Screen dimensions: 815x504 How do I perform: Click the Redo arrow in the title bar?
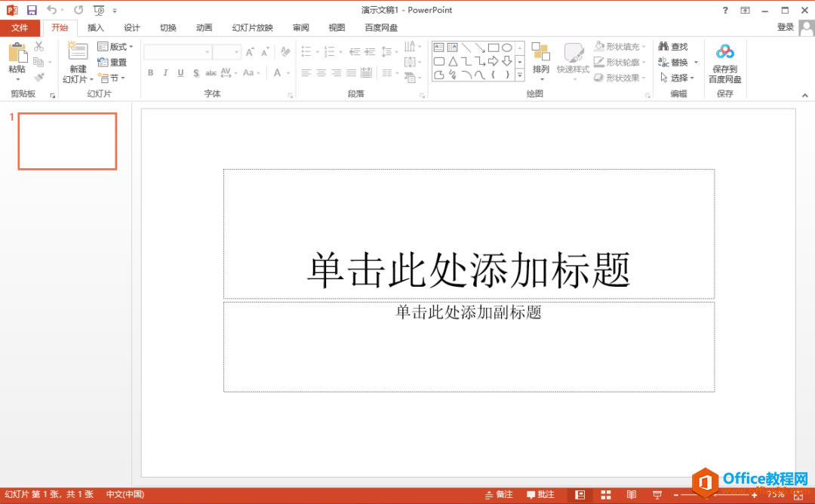(78, 10)
